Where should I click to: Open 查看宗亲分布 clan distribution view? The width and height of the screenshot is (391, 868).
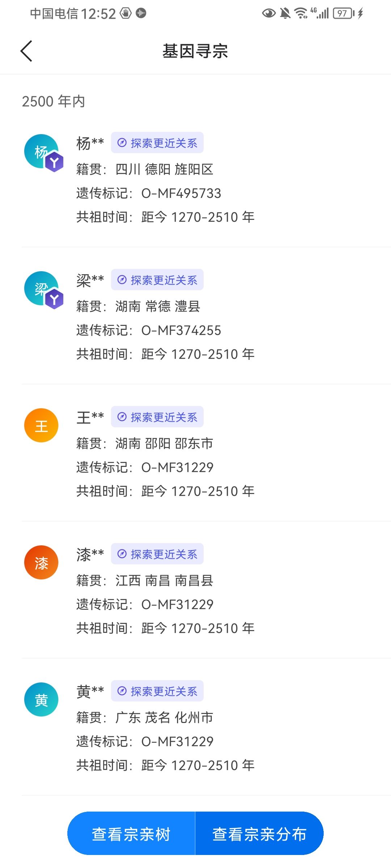point(259,834)
